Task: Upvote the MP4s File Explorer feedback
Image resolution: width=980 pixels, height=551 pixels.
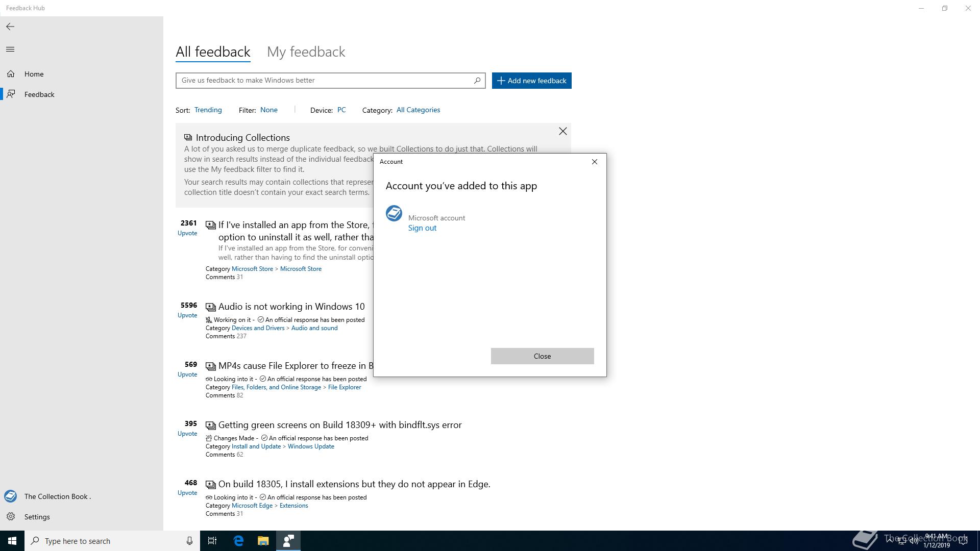Action: click(x=187, y=374)
